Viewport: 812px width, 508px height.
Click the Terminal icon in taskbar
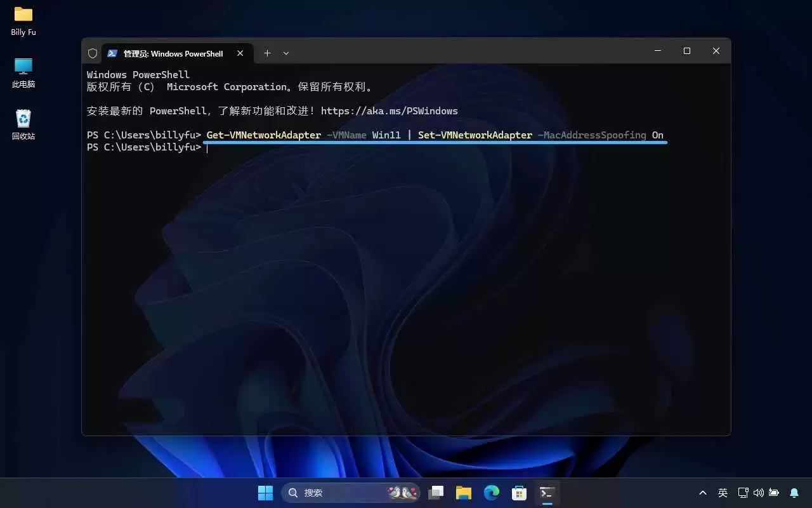click(x=547, y=493)
